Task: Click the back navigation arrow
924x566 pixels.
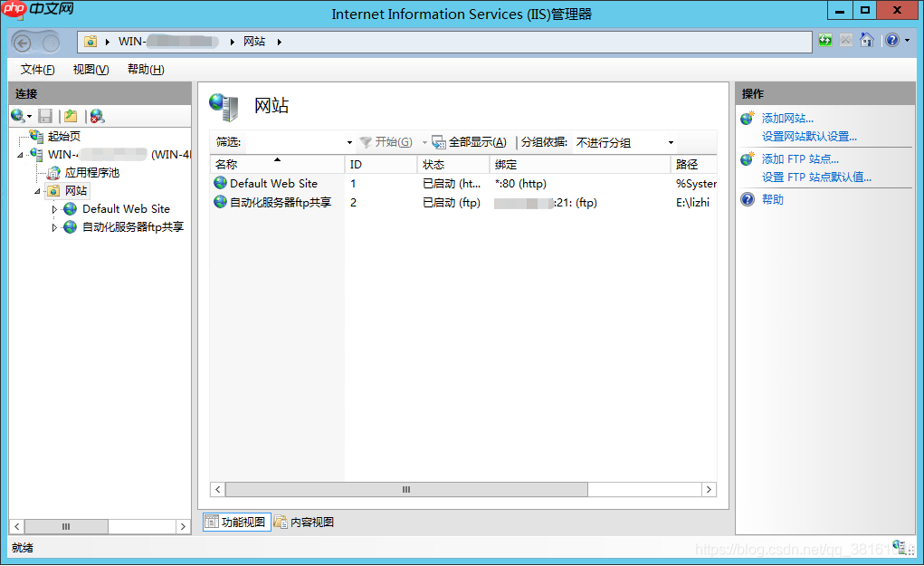Action: (20, 40)
